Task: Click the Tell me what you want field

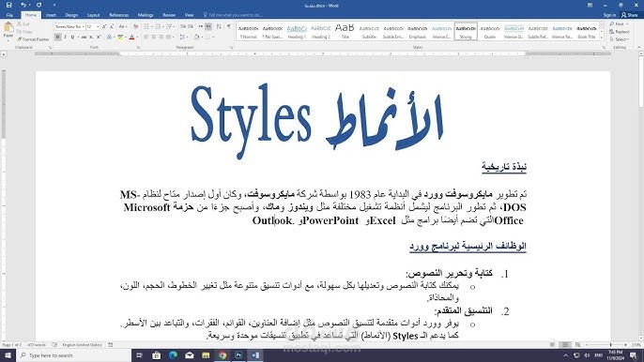Action: point(233,15)
